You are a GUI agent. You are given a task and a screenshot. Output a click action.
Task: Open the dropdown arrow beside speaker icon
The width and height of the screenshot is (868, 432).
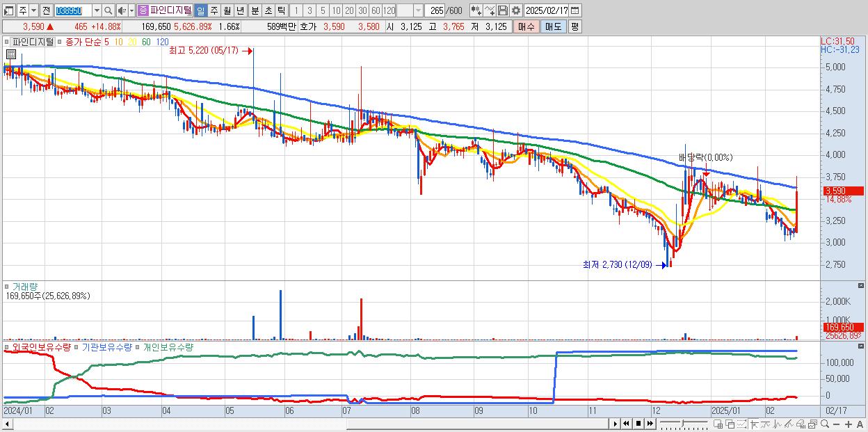(131, 10)
